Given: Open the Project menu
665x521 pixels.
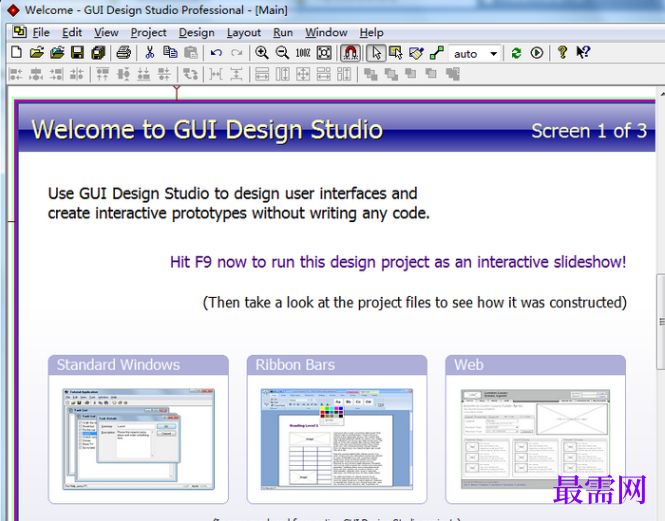Looking at the screenshot, I should click(x=148, y=32).
